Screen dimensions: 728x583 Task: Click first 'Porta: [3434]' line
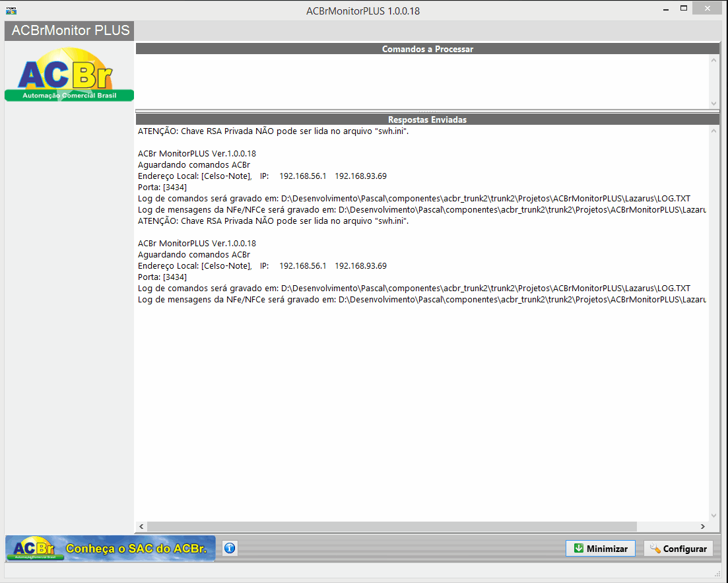(x=162, y=188)
